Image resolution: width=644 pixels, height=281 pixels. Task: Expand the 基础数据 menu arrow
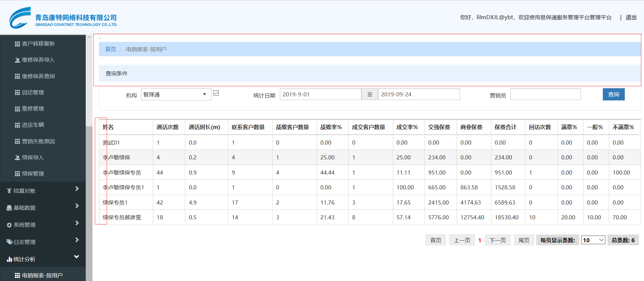[77, 206]
